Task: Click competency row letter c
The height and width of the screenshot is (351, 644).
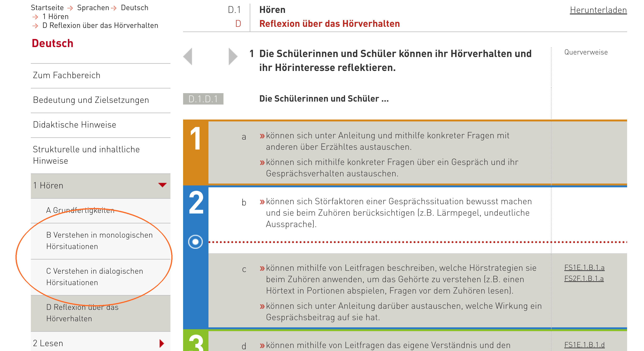Action: tap(244, 269)
